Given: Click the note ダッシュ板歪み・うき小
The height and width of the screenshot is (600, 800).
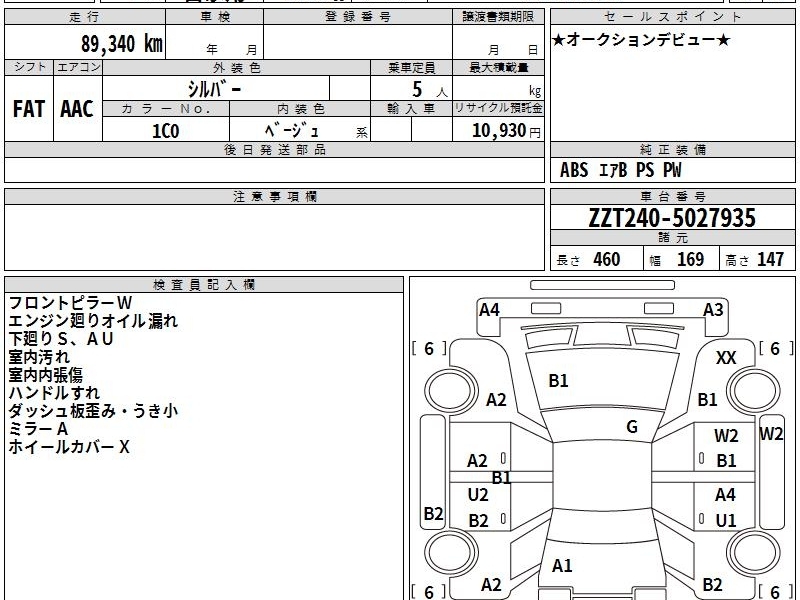Looking at the screenshot, I should 93,411.
